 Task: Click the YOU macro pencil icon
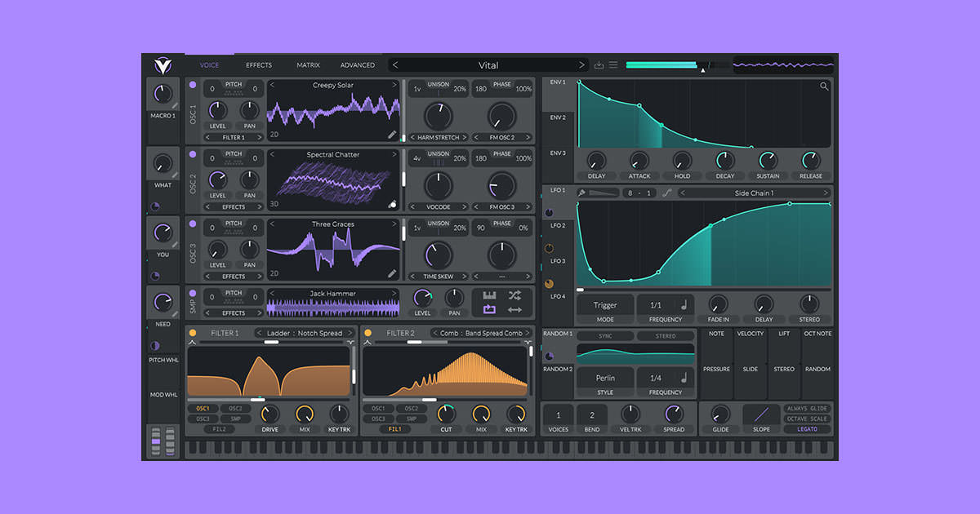click(175, 245)
